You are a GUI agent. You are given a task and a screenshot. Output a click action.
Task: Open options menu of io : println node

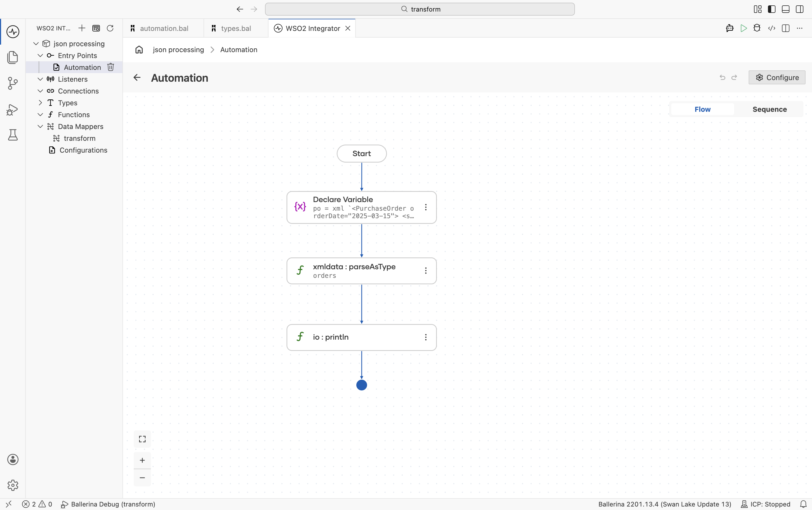(x=426, y=337)
